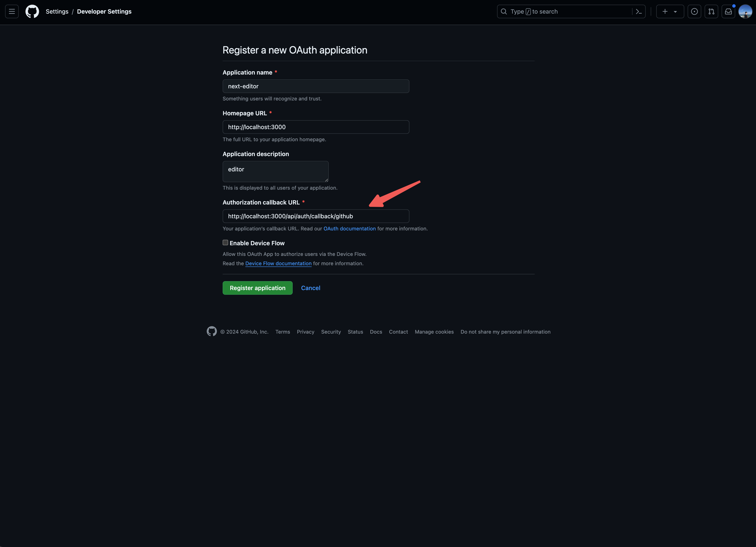
Task: Click the Settings breadcrumb link
Action: point(57,12)
